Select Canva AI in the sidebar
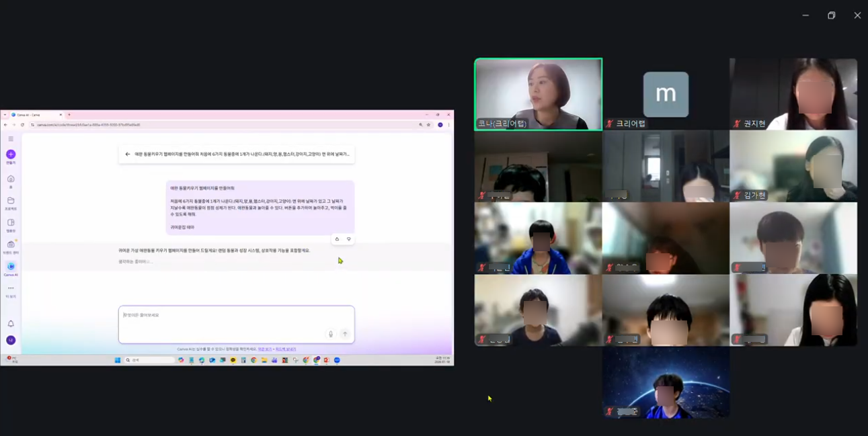This screenshot has height=436, width=868. click(x=11, y=267)
